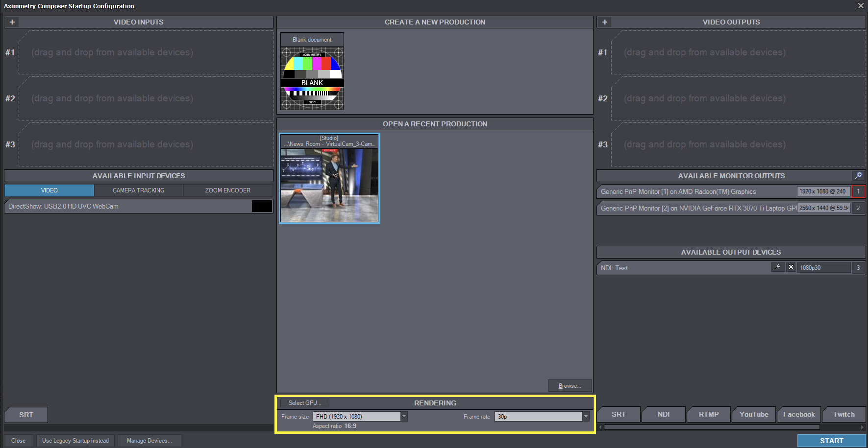The width and height of the screenshot is (868, 448).
Task: Click monitor 2 number badge
Action: 858,208
